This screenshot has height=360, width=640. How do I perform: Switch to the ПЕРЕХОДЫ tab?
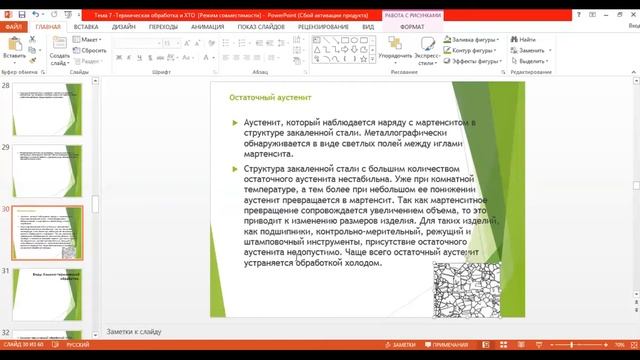163,27
